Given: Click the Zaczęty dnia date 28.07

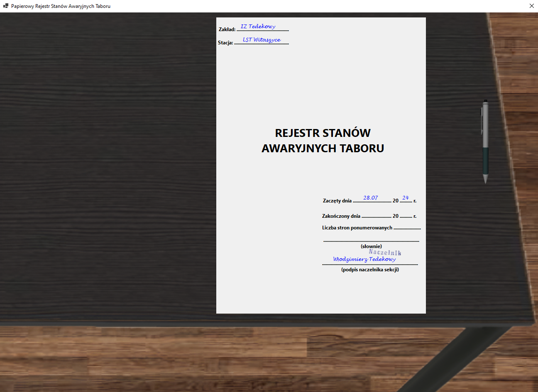Looking at the screenshot, I should (371, 198).
